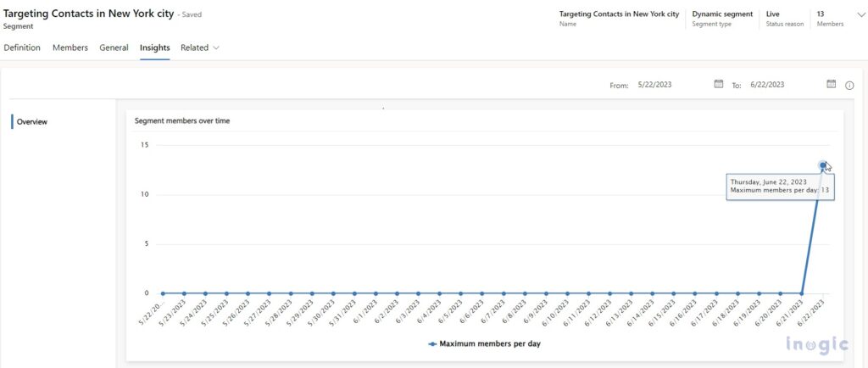
Task: Open the Members tab
Action: (x=70, y=47)
